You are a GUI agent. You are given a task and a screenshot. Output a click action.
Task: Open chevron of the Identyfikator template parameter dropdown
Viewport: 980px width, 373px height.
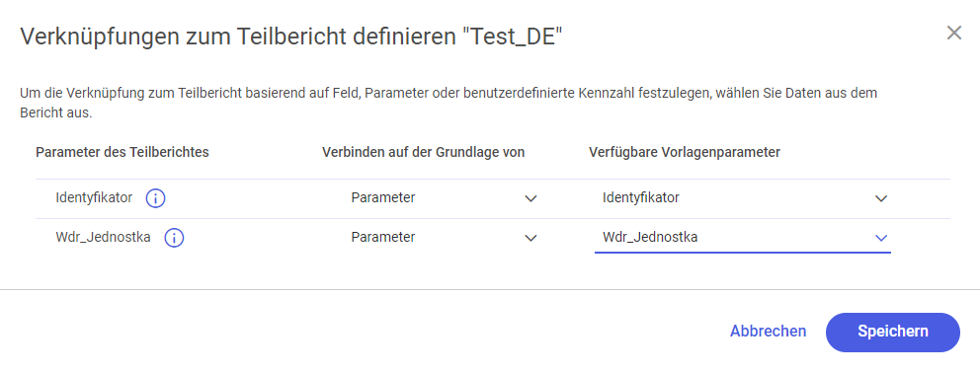(880, 198)
